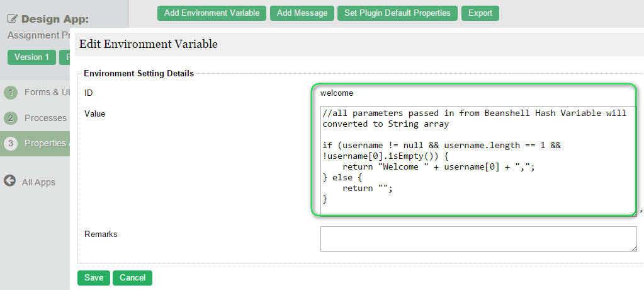Click into the Remarks text field

click(478, 238)
